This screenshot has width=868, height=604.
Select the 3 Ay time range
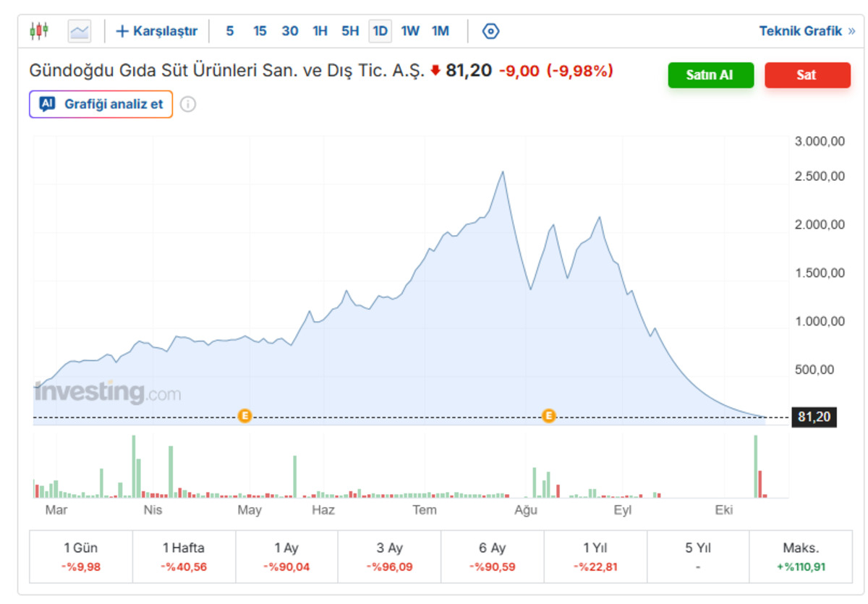(x=389, y=557)
